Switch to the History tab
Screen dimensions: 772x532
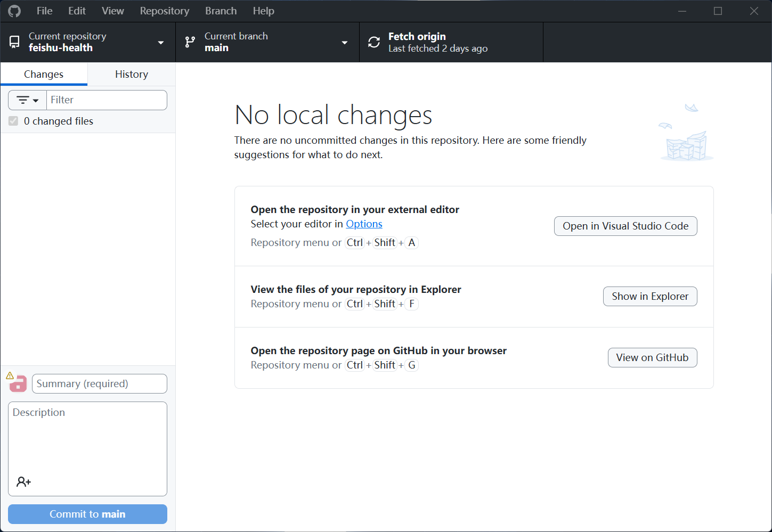click(x=132, y=74)
